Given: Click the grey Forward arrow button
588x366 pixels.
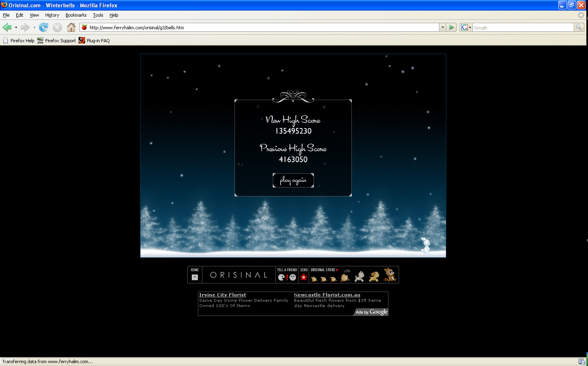Looking at the screenshot, I should point(25,28).
